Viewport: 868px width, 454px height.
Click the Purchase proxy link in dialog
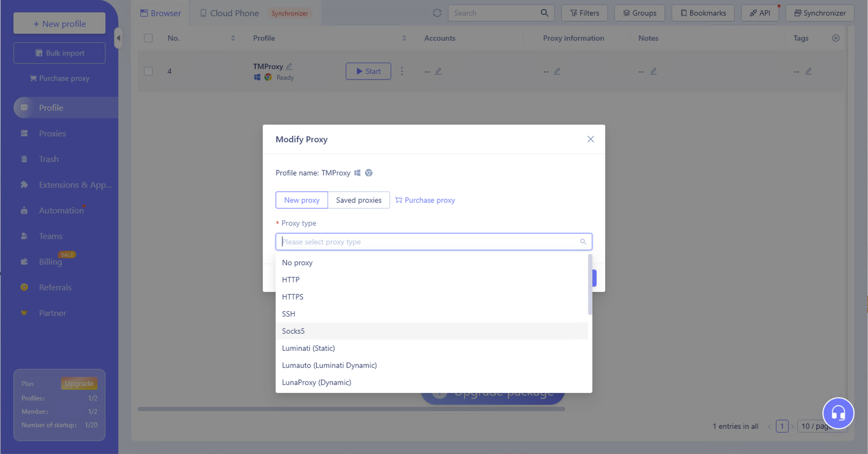pyautogui.click(x=425, y=200)
